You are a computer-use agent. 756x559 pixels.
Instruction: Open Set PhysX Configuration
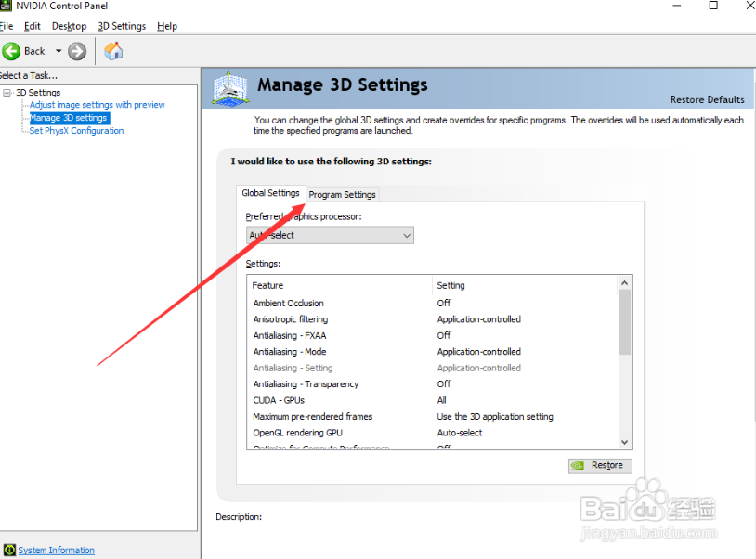76,131
